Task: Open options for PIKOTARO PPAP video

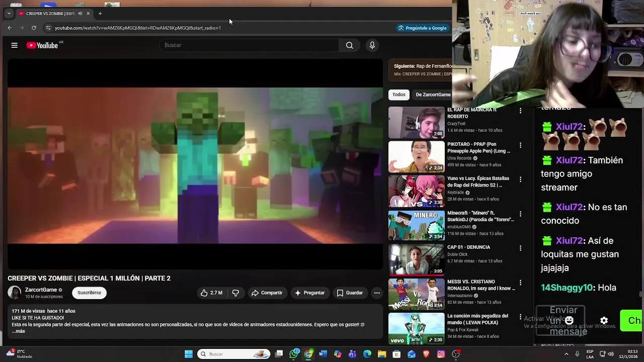Action: click(x=520, y=145)
